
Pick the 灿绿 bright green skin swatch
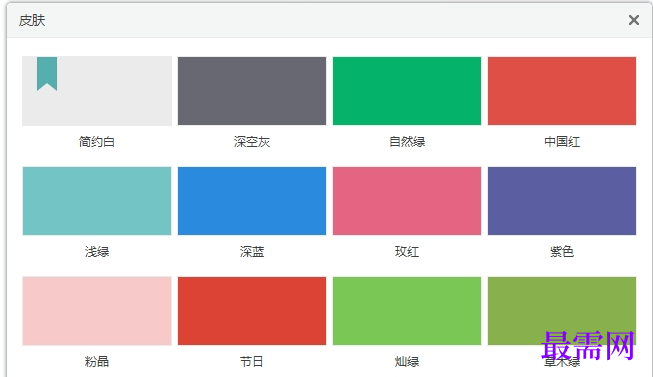407,311
